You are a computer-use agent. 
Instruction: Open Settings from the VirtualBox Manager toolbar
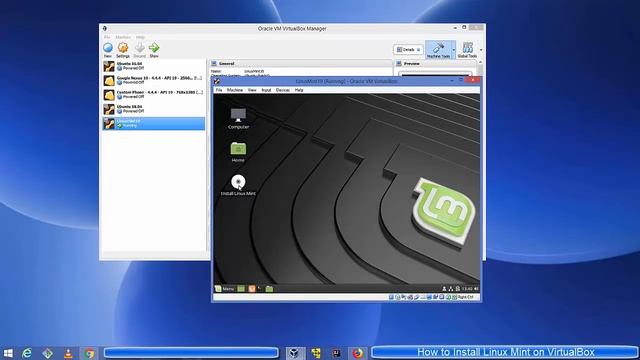pyautogui.click(x=123, y=48)
